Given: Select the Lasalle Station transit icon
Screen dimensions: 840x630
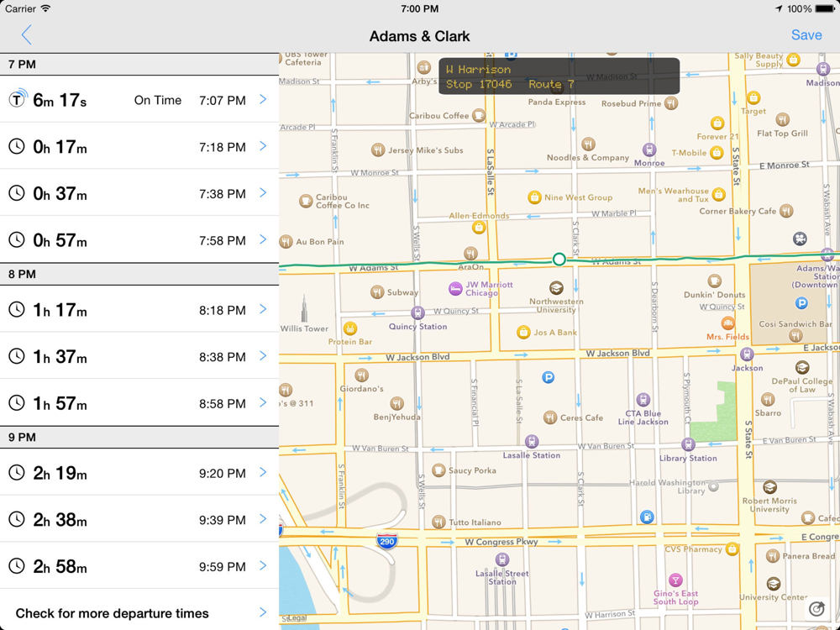Looking at the screenshot, I should point(531,442).
